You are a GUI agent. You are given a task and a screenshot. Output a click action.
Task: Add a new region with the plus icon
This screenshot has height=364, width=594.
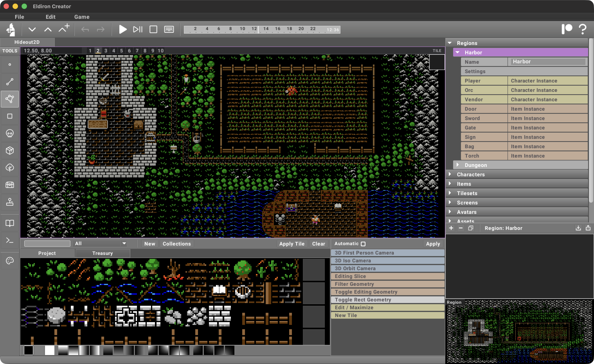click(x=451, y=228)
